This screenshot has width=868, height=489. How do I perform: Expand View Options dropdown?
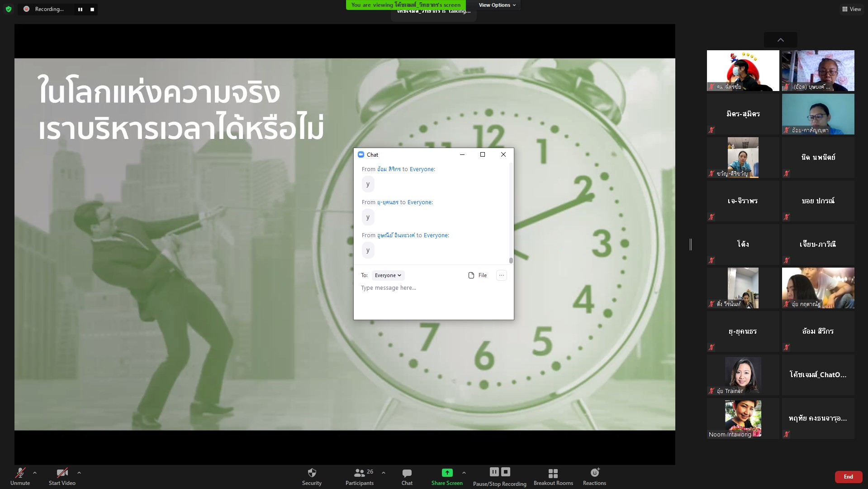(x=497, y=5)
